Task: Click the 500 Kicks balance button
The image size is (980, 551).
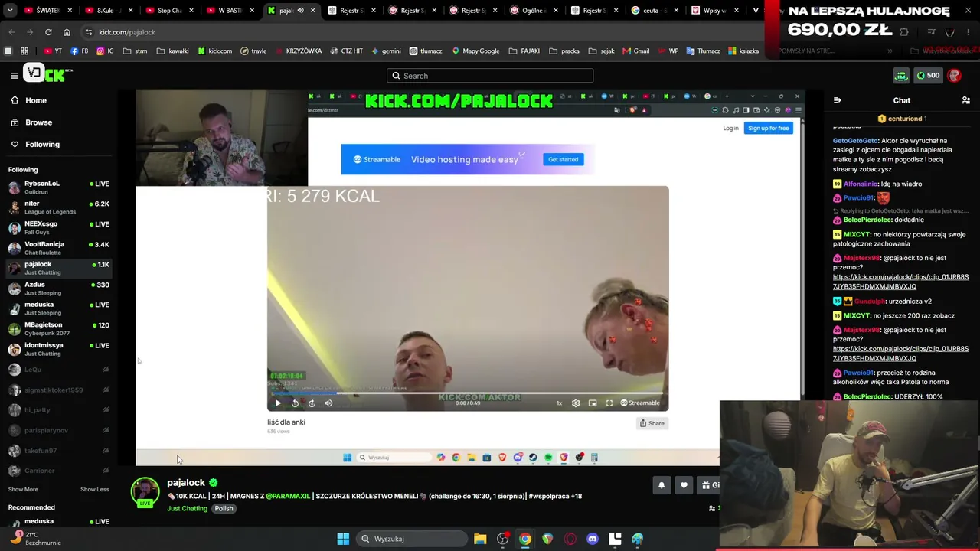Action: pyautogui.click(x=928, y=75)
